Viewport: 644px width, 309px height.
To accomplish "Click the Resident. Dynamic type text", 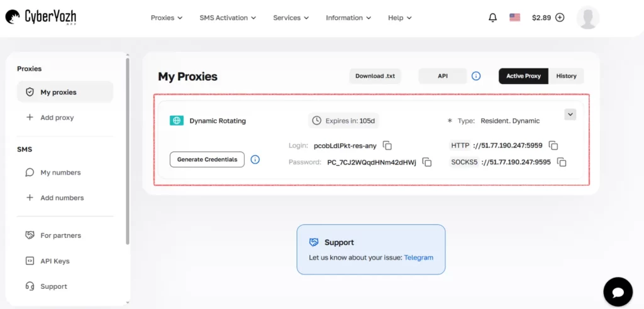I will pos(510,121).
